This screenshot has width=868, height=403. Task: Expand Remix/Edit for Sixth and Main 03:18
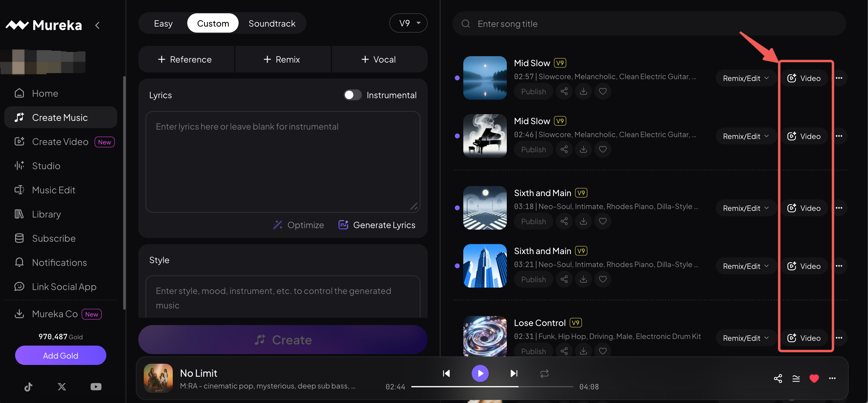pos(746,208)
